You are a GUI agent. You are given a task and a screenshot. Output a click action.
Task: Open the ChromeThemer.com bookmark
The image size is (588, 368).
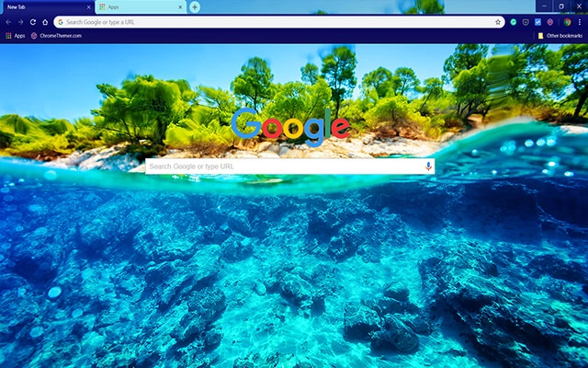[x=56, y=36]
